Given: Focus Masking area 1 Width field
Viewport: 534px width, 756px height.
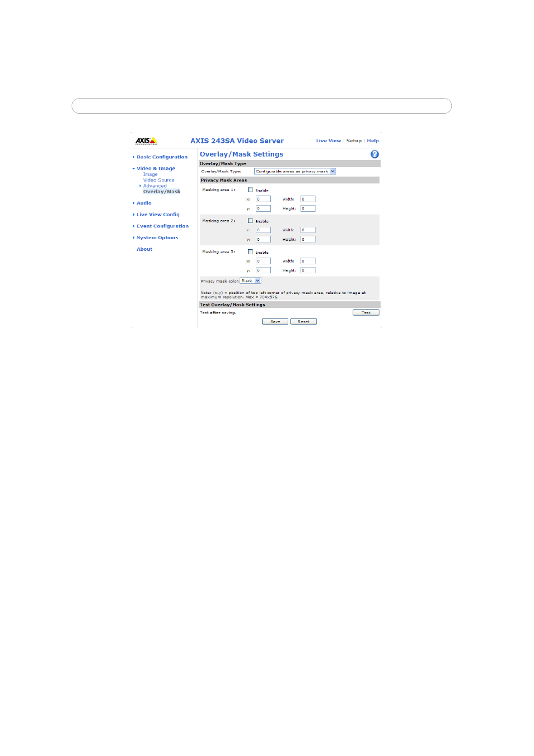Looking at the screenshot, I should 308,199.
